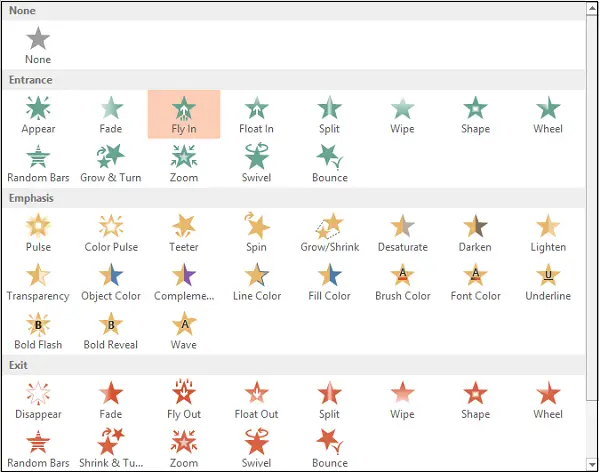Choose the Bounce entrance animation
600x472 pixels.
[329, 163]
